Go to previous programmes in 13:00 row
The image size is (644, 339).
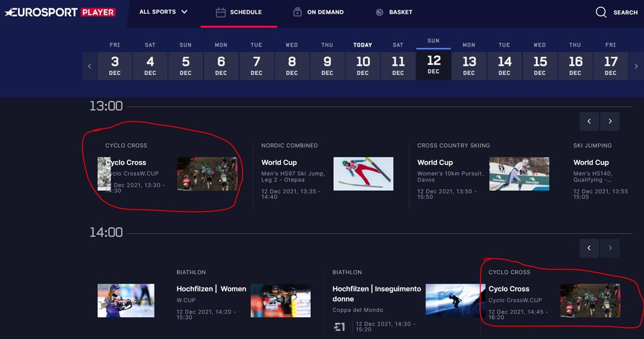tap(589, 121)
